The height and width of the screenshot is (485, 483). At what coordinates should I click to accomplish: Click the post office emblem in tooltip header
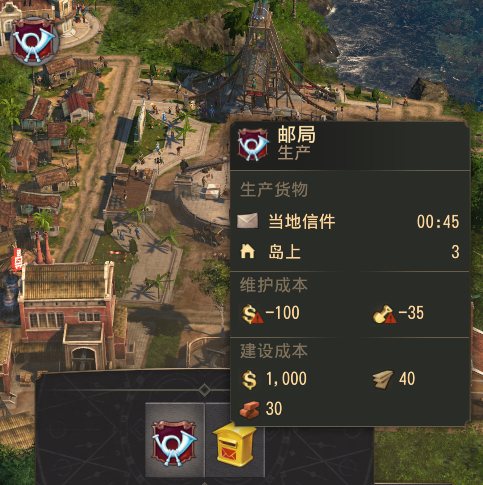click(253, 145)
